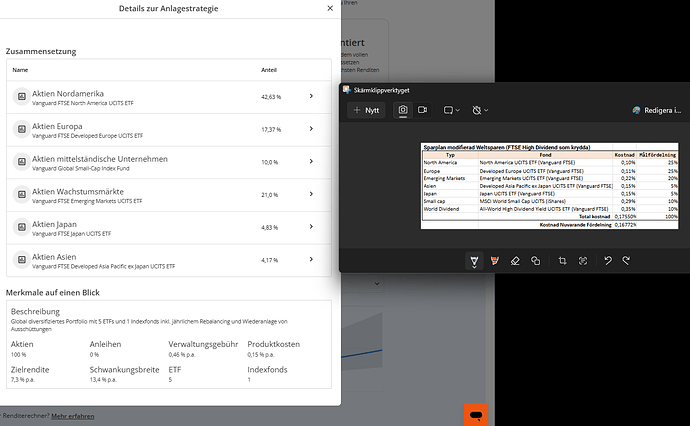The height and width of the screenshot is (426, 690).
Task: Redo the last edit
Action: pos(626,260)
